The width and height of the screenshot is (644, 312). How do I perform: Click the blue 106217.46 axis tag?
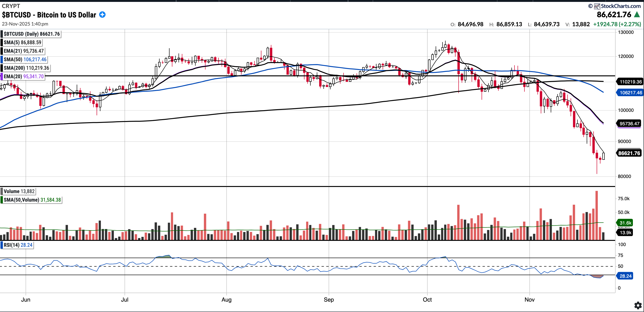(630, 93)
